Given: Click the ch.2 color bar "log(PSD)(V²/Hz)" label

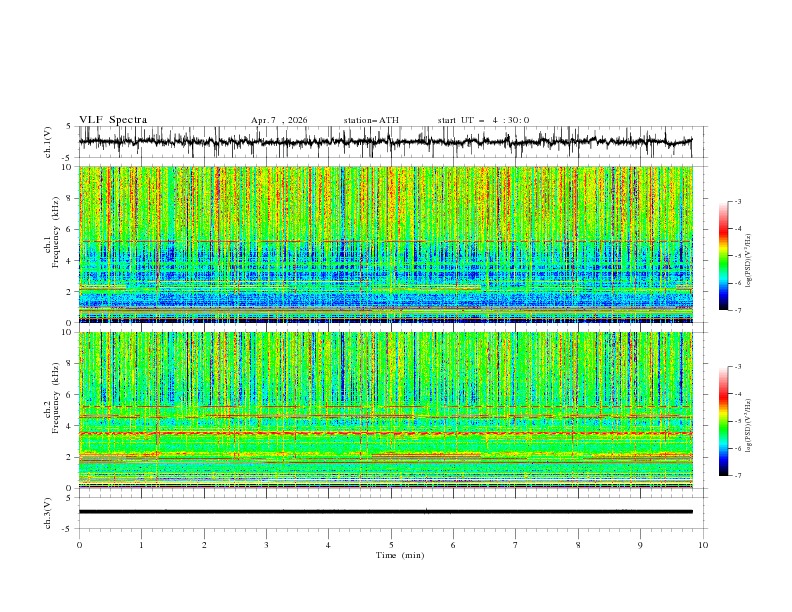Looking at the screenshot, I should click(749, 425).
